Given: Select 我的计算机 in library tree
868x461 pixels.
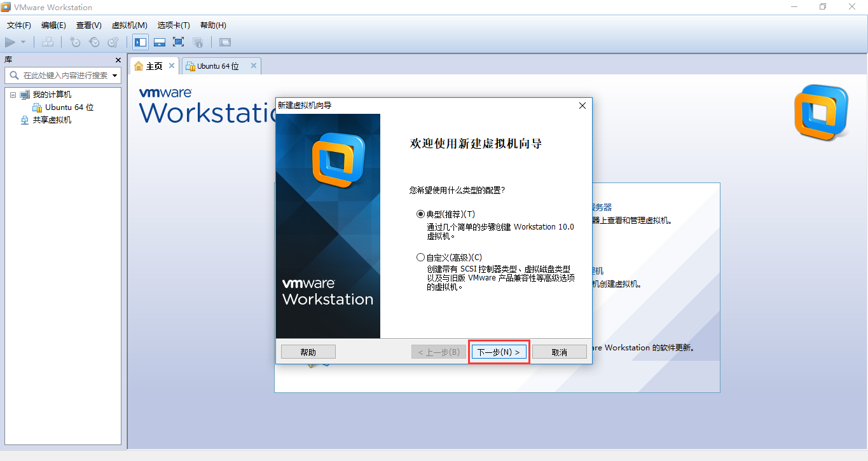Looking at the screenshot, I should 52,95.
